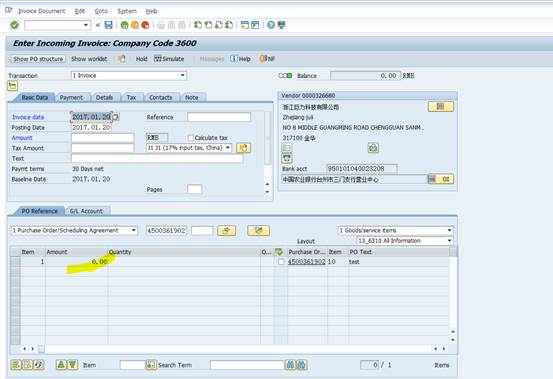Click the binoculars Find icon

tap(290, 365)
